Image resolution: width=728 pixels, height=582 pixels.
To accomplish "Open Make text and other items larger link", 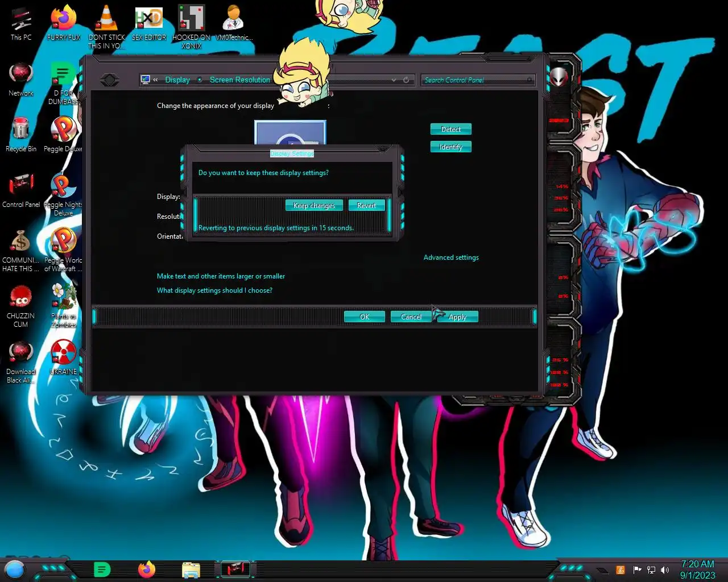I will pos(221,276).
